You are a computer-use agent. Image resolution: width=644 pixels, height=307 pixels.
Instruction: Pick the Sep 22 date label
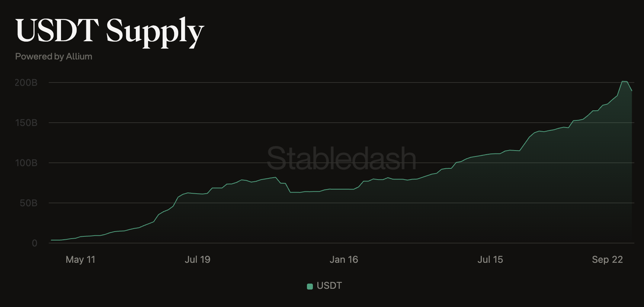607,259
